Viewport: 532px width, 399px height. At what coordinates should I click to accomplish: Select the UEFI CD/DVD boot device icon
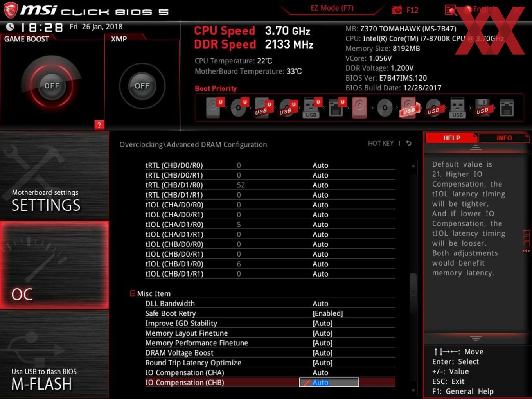click(x=239, y=108)
